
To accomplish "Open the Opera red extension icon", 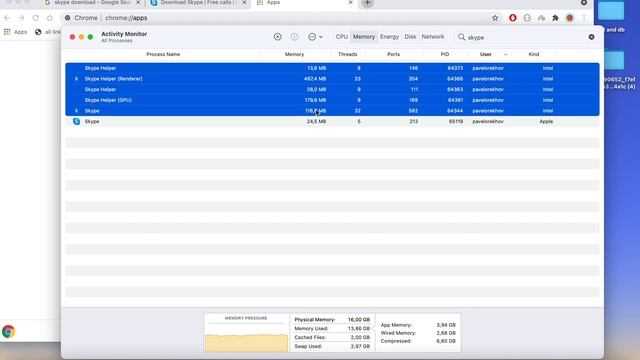I will tap(513, 18).
